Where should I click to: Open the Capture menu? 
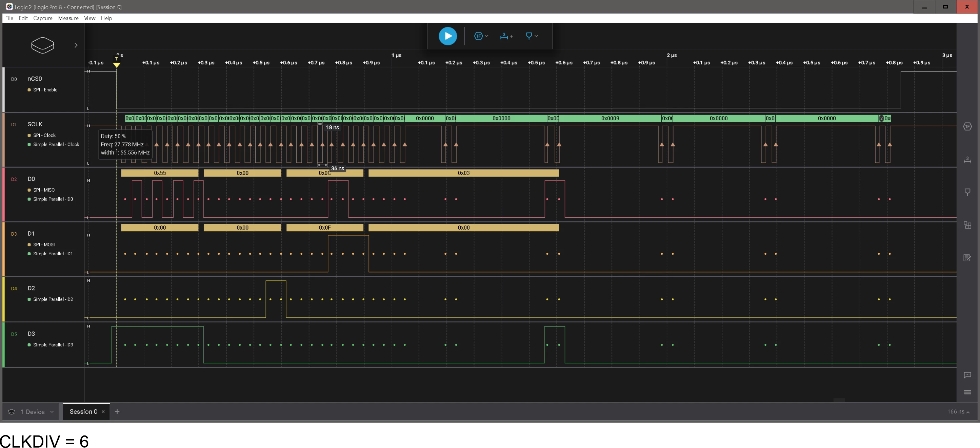(x=43, y=18)
